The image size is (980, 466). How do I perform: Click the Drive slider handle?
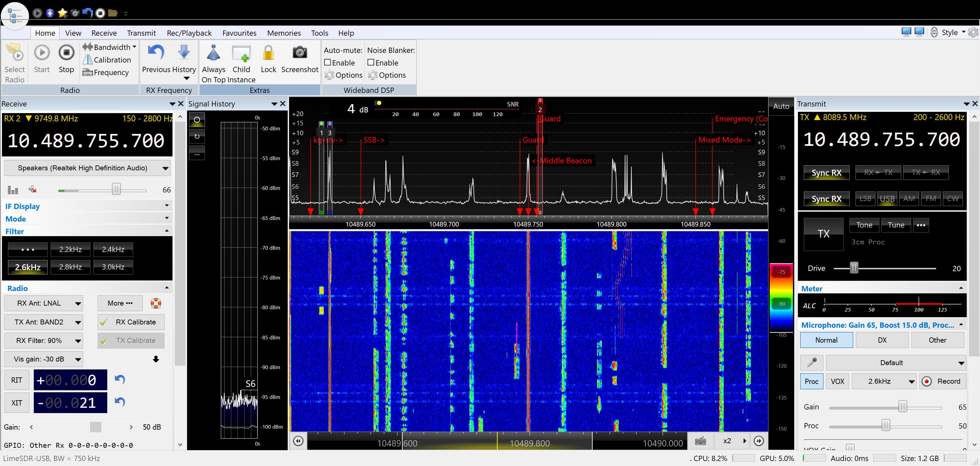pos(854,268)
